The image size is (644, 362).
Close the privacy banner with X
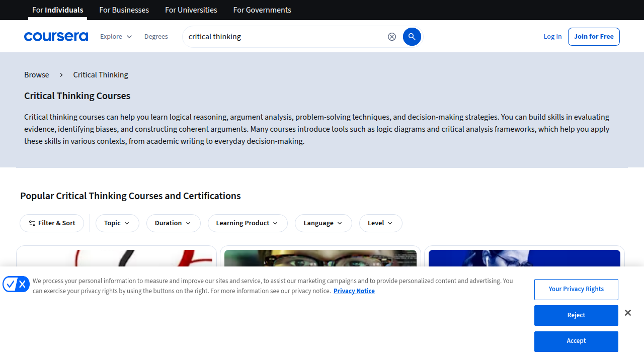tap(628, 313)
